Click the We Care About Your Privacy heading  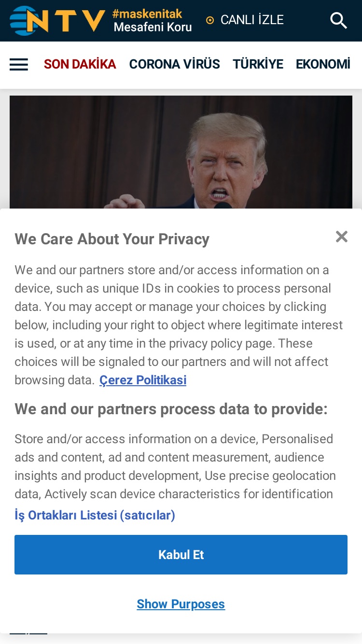pos(112,239)
